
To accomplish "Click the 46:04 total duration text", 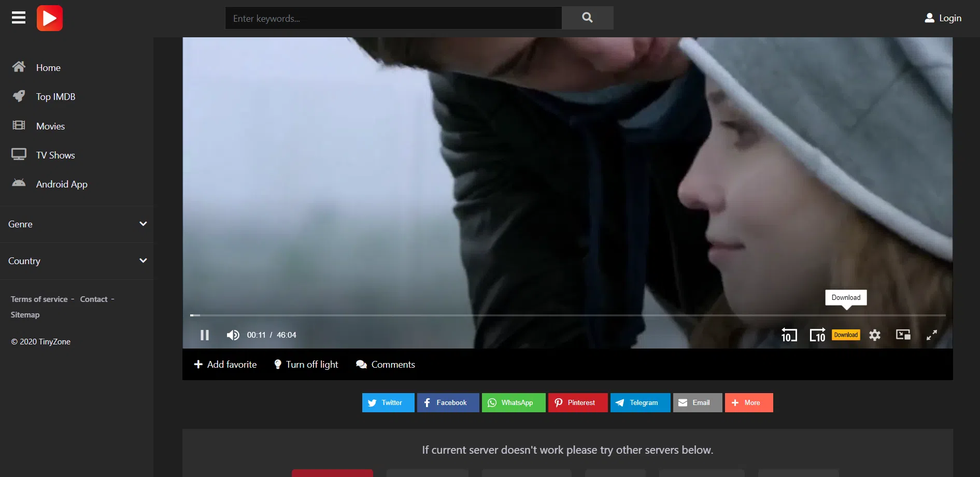I will (286, 335).
